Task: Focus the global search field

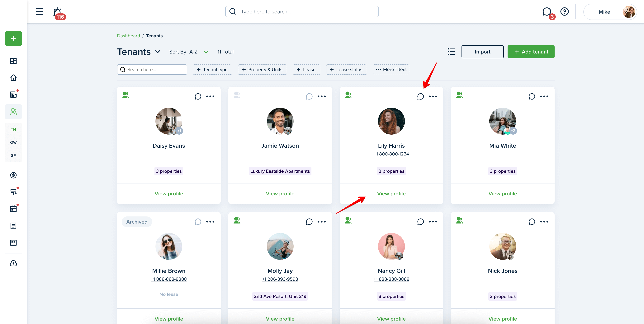Action: (x=302, y=12)
